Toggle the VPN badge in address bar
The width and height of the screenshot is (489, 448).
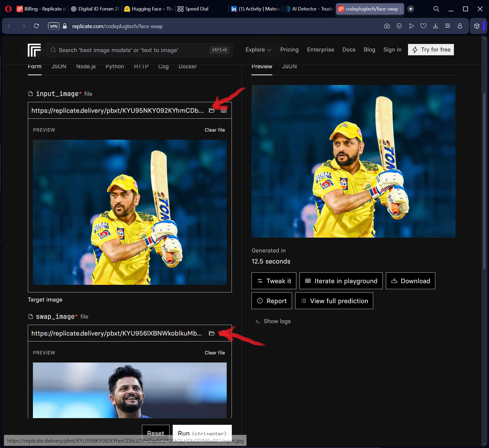click(53, 26)
